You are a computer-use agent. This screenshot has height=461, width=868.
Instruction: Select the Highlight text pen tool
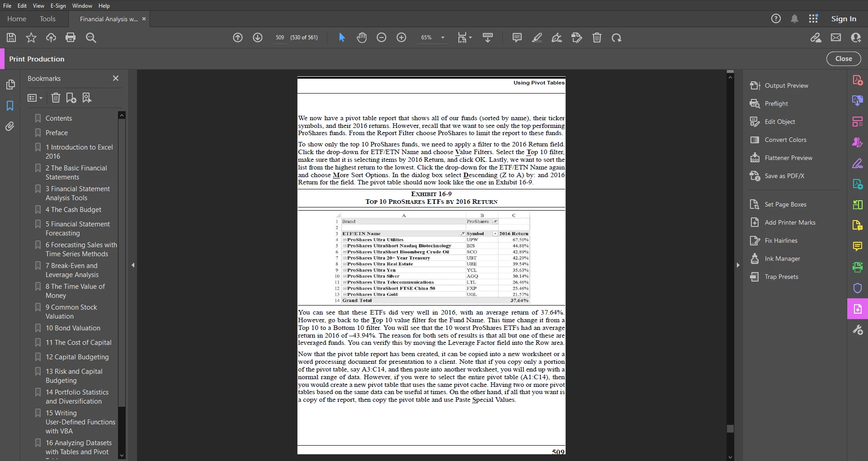pyautogui.click(x=537, y=38)
